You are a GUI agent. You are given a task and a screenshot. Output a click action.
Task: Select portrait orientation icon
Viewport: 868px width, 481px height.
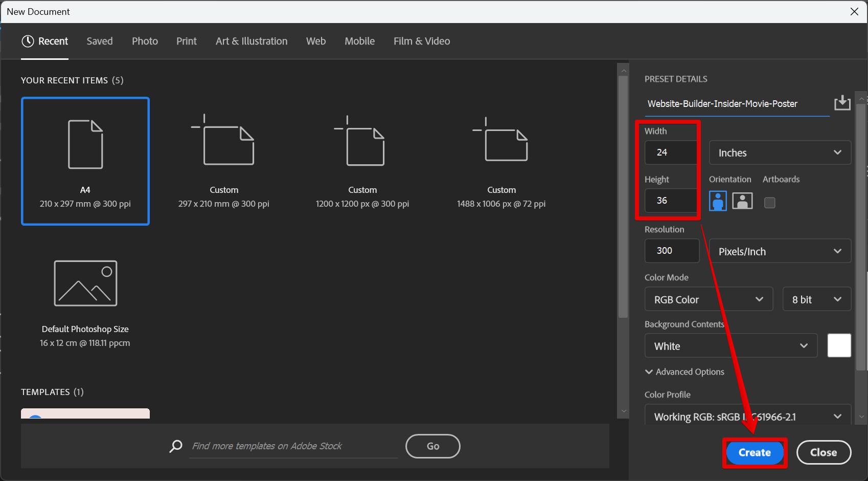coord(718,201)
